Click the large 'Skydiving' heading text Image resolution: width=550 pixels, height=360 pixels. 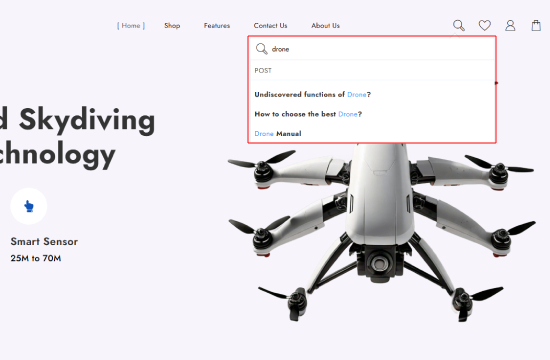click(87, 121)
